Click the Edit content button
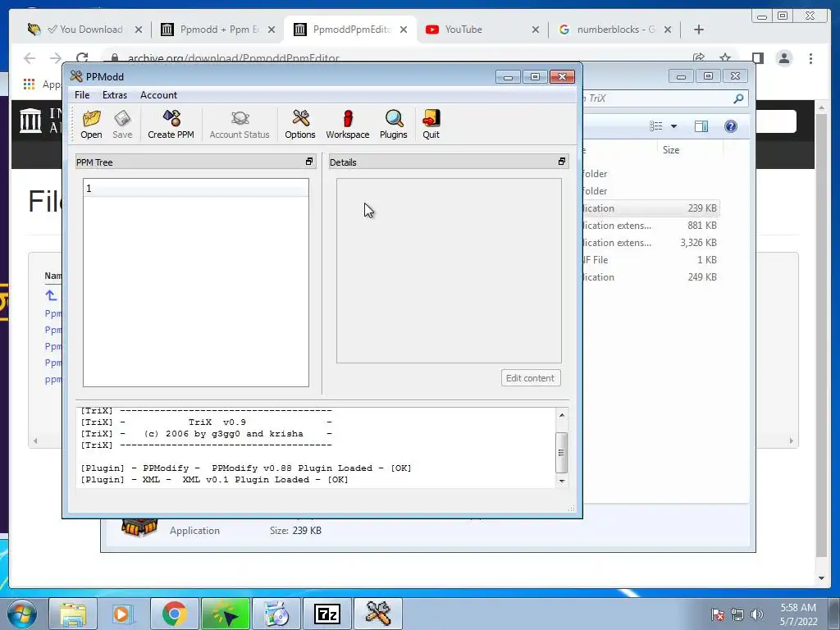Screen dimensions: 840x630 tap(531, 377)
